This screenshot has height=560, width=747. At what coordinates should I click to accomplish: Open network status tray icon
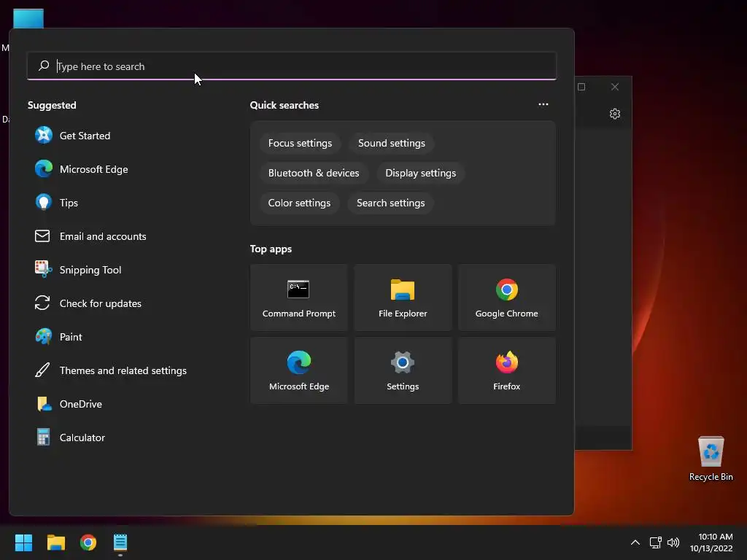coord(656,542)
